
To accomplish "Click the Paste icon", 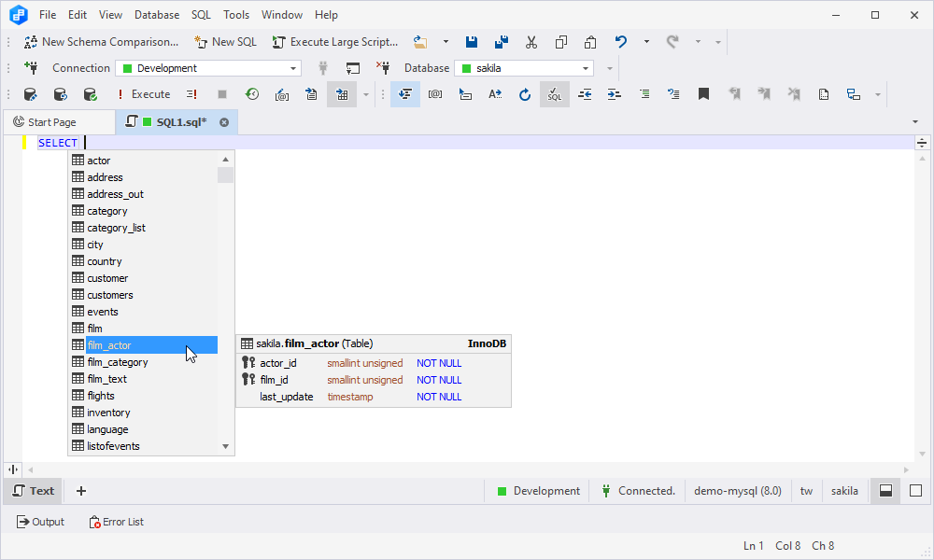I will point(590,42).
